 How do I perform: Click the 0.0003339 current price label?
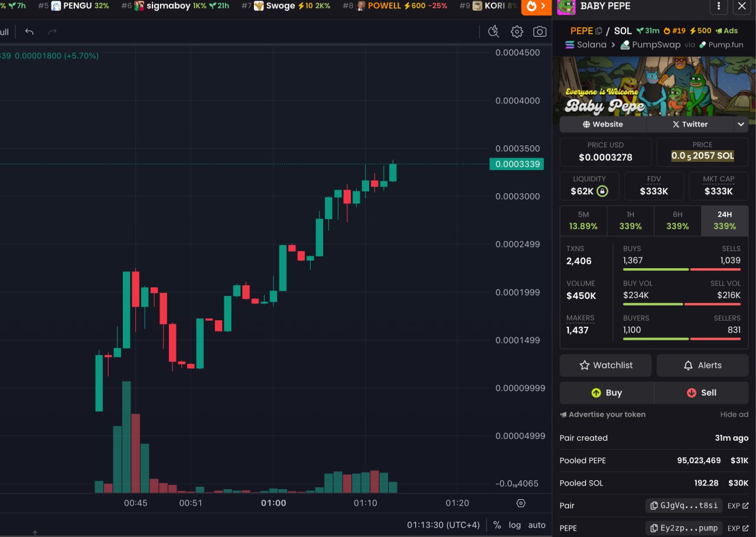coord(517,164)
